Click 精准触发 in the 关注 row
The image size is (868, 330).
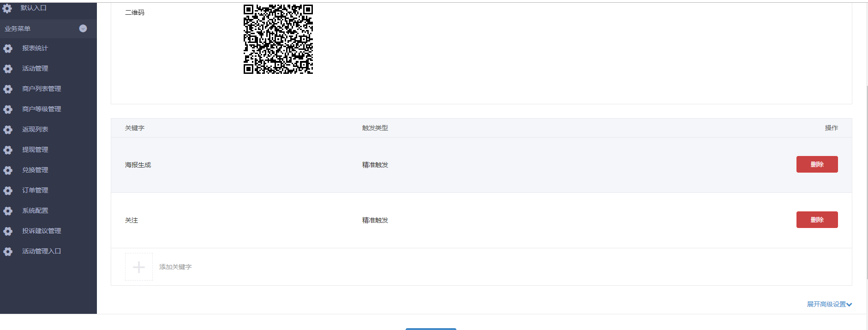coord(375,220)
